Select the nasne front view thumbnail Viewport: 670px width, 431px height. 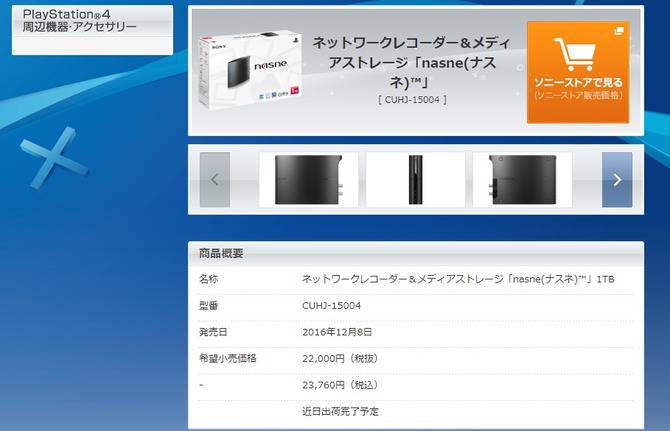pyautogui.click(x=309, y=180)
